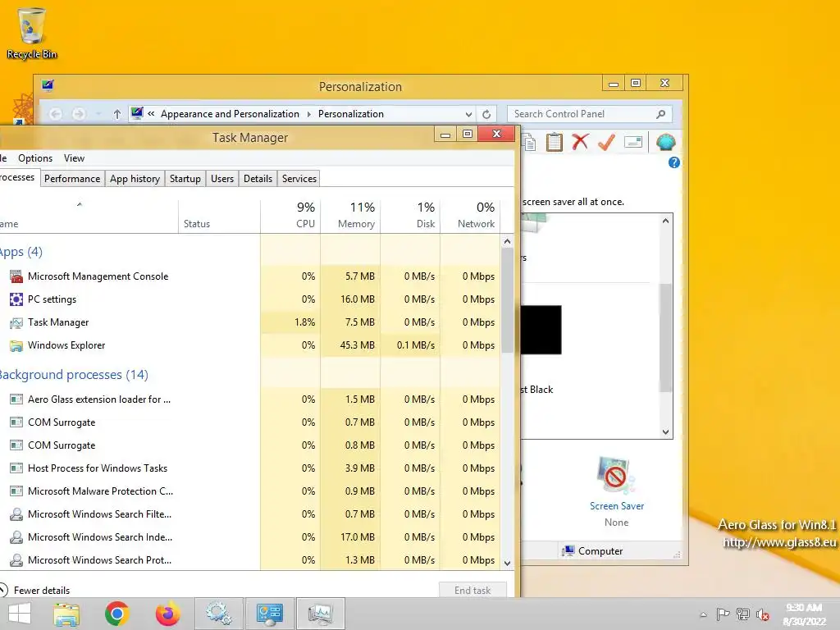Image resolution: width=840 pixels, height=630 pixels.
Task: Click the network icon in system tray
Action: click(x=743, y=614)
